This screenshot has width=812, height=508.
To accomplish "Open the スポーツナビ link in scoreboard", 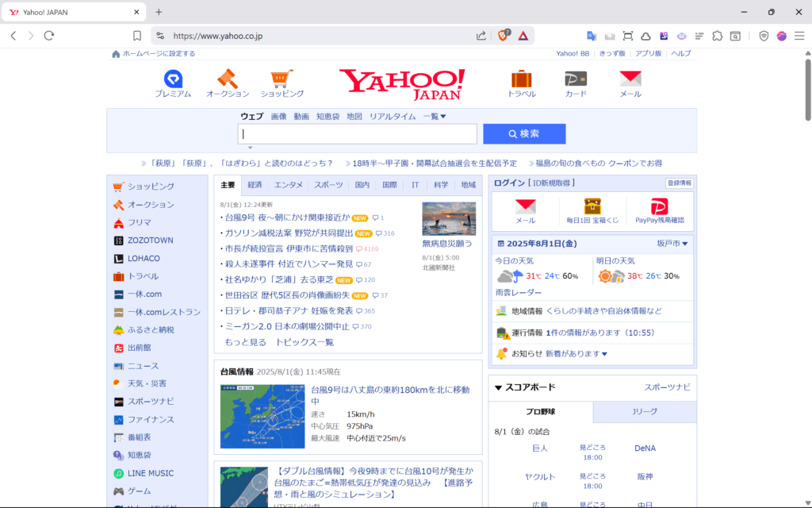I will (x=667, y=387).
